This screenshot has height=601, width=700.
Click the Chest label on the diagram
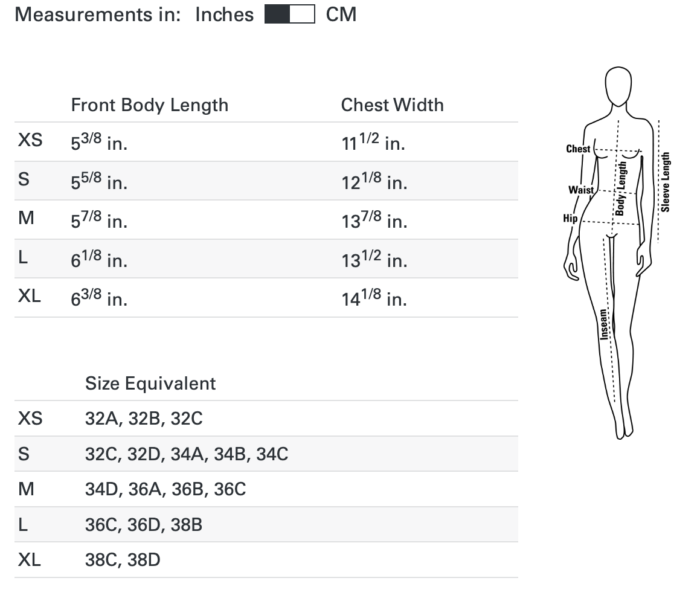point(578,149)
